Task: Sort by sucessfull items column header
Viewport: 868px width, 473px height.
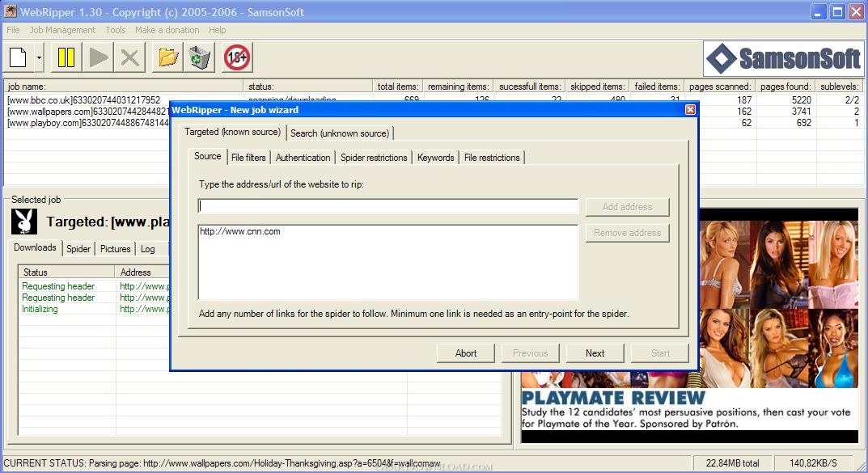Action: (x=530, y=87)
